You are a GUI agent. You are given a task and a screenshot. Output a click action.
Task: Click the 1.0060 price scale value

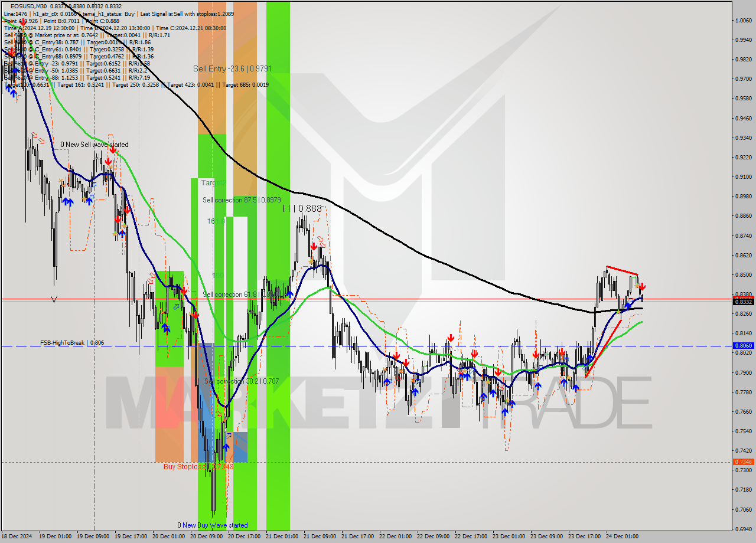pyautogui.click(x=743, y=21)
